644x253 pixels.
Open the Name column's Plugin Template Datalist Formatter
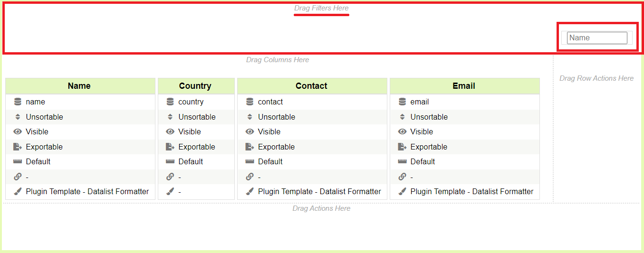pos(87,191)
